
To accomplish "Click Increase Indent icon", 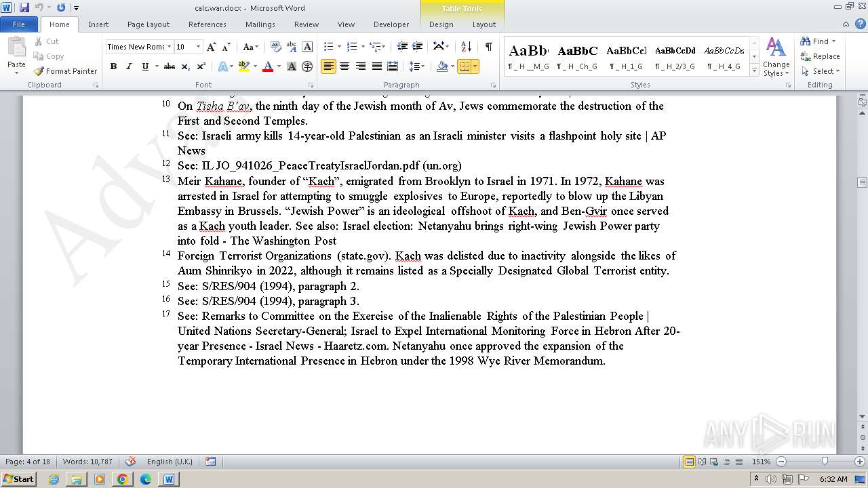I will pos(418,47).
